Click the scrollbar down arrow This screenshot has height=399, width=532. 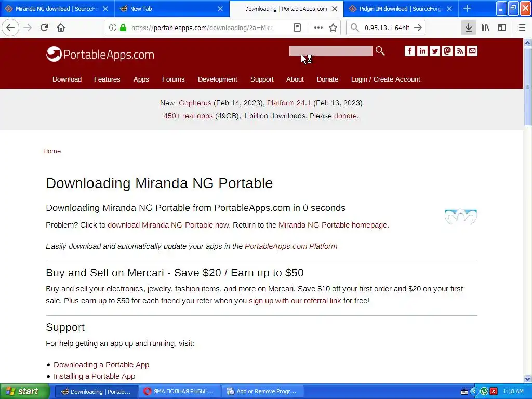coord(527,379)
